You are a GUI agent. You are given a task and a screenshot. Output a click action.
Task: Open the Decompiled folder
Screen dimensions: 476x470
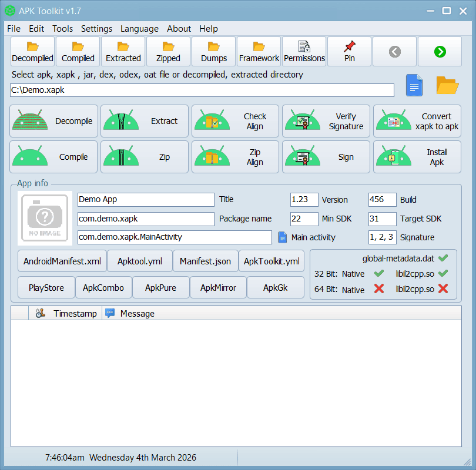32,52
